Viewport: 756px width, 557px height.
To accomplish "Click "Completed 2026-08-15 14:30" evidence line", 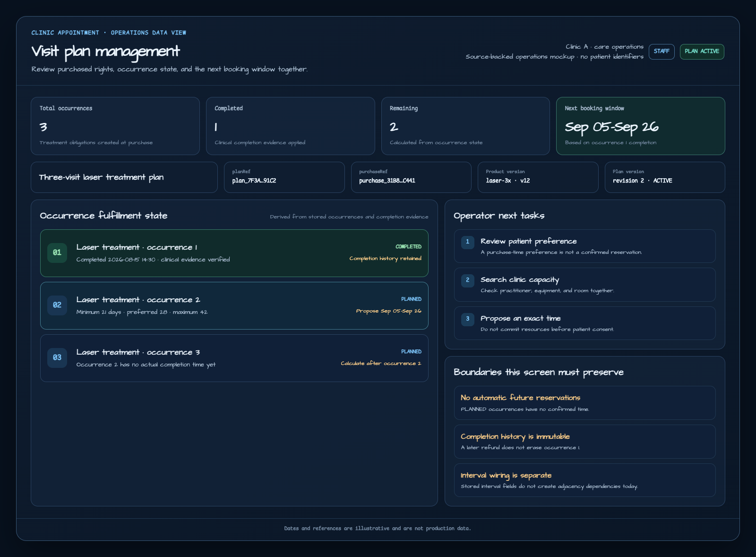I will pos(153,260).
